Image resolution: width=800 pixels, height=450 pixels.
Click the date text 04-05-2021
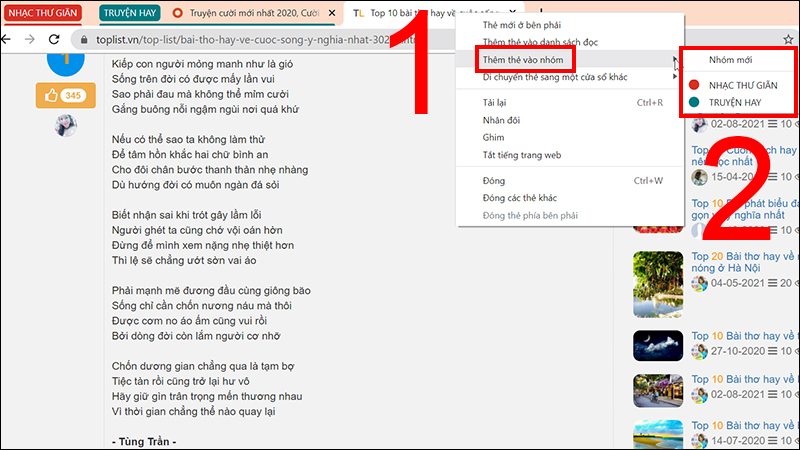pos(737,283)
